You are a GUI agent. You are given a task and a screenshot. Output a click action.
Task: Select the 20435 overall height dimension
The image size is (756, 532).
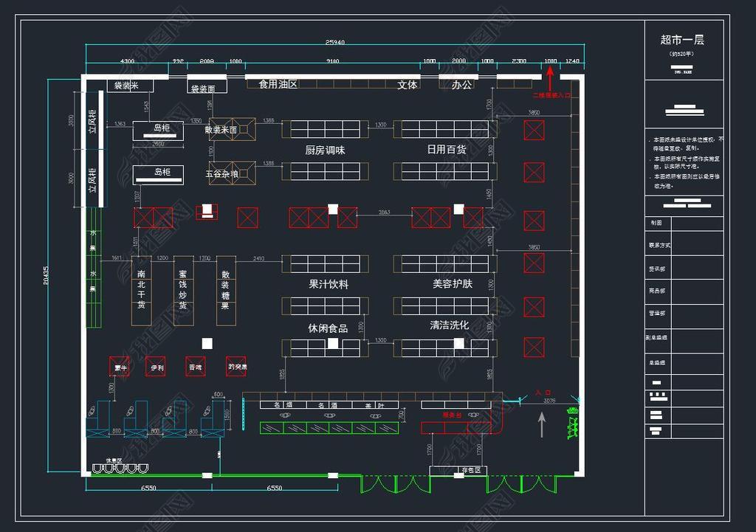click(x=46, y=275)
